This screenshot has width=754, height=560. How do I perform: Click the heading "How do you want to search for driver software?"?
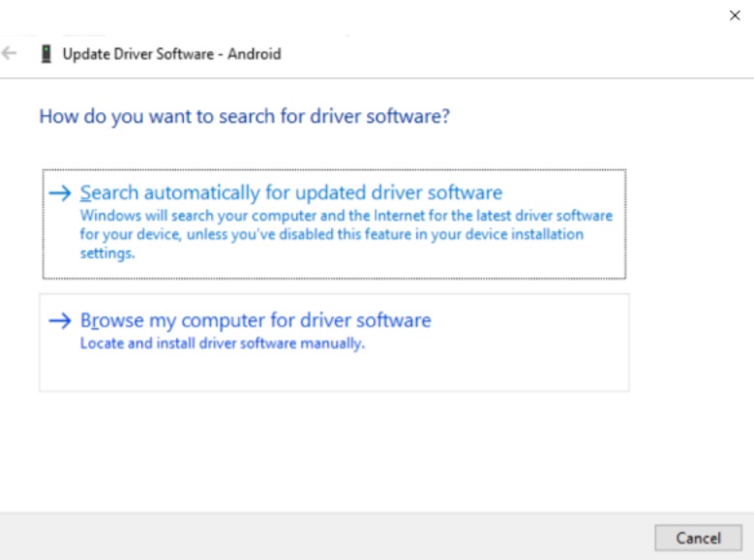pos(244,116)
